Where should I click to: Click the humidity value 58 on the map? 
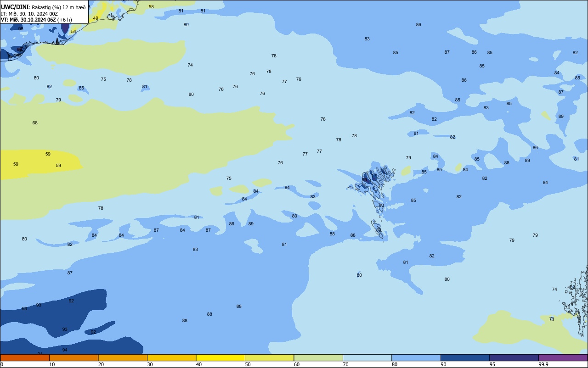click(151, 7)
